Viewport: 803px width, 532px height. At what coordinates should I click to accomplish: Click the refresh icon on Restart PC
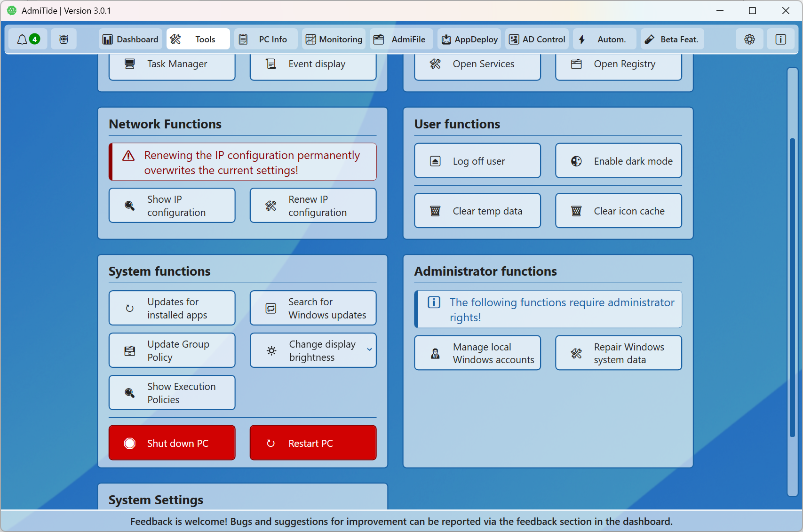tap(271, 443)
